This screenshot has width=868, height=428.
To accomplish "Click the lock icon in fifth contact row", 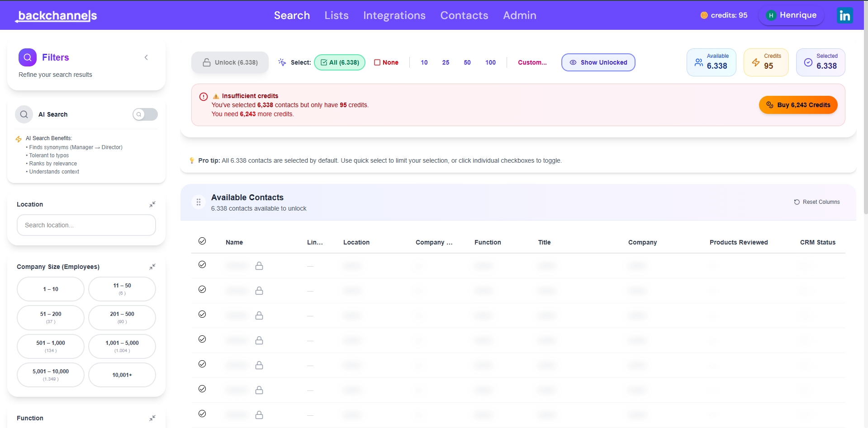I will [x=259, y=365].
